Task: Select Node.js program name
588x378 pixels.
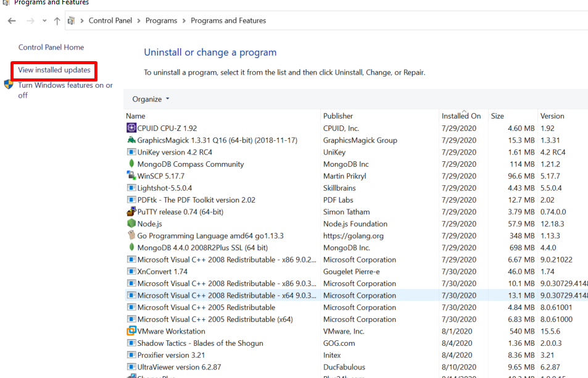Action: [150, 224]
